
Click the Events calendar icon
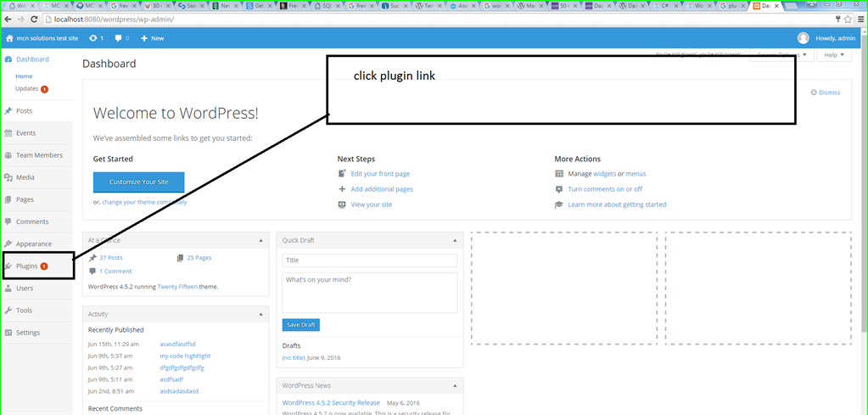[8, 132]
